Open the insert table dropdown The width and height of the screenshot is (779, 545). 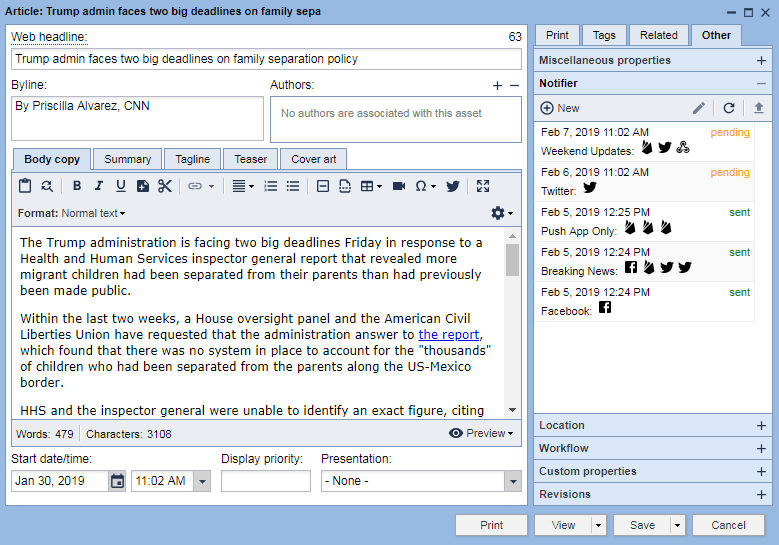coord(371,186)
